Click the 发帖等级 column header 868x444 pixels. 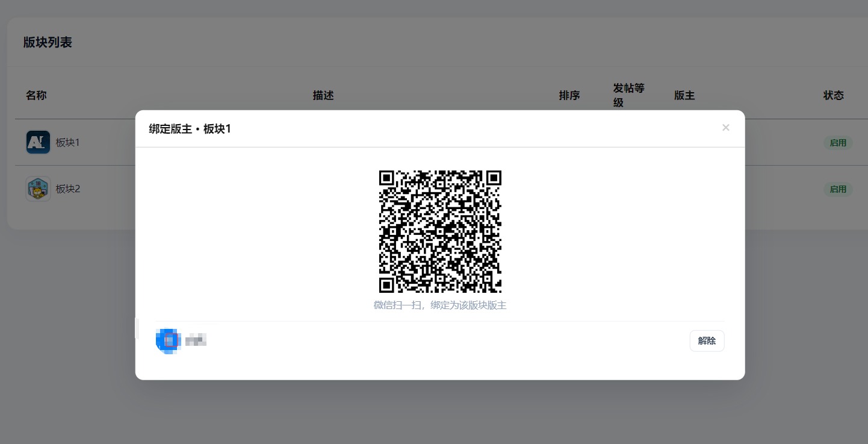coord(629,95)
